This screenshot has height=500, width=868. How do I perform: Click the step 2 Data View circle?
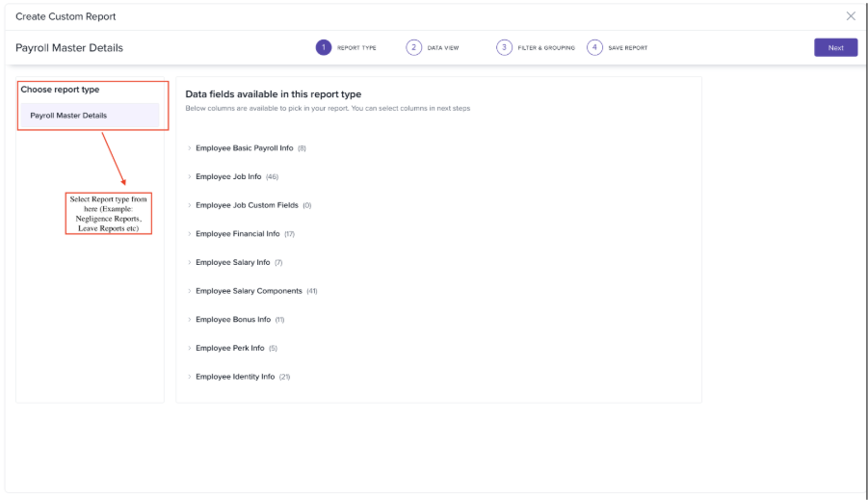(414, 47)
